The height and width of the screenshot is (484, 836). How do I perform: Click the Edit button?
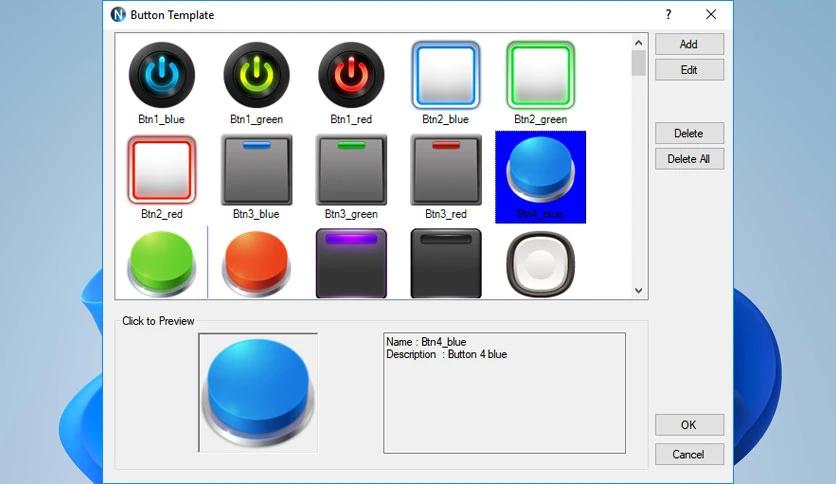(689, 70)
